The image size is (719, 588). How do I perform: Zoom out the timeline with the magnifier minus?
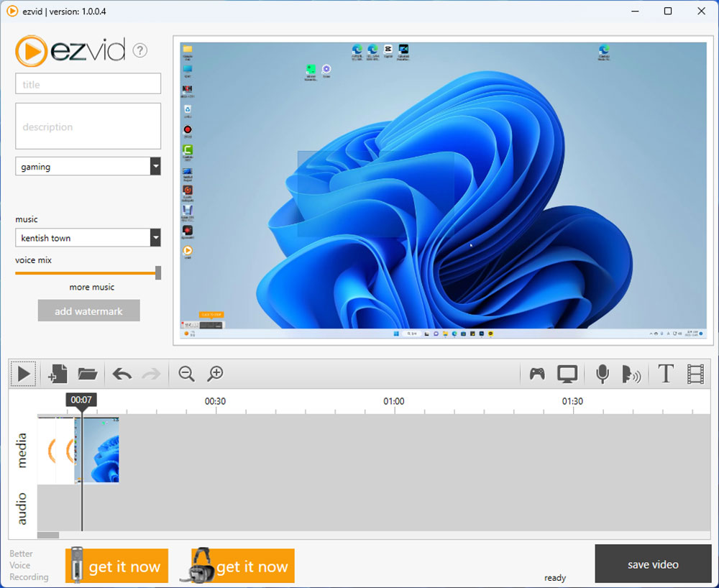pos(186,374)
